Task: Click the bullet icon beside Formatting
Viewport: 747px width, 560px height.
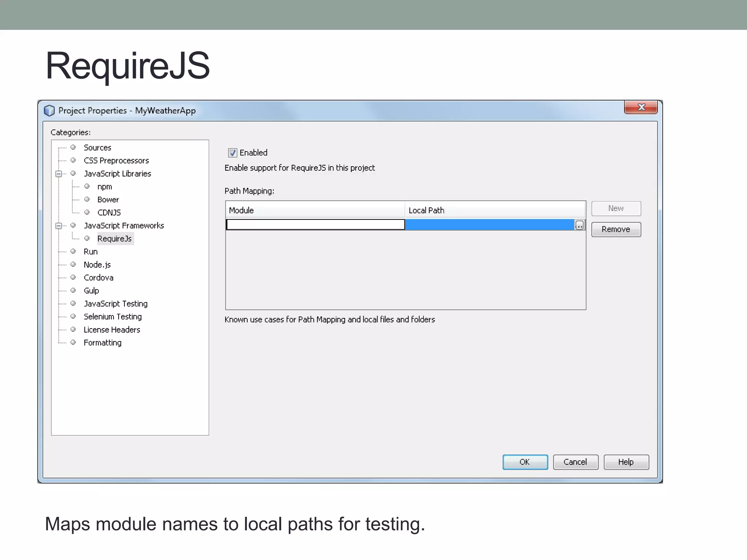Action: click(x=73, y=342)
